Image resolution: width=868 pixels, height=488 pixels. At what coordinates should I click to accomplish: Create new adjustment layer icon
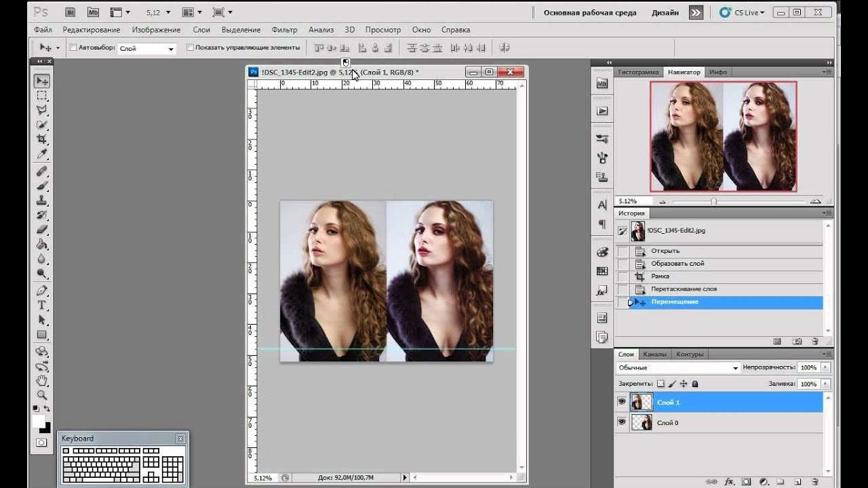click(764, 481)
